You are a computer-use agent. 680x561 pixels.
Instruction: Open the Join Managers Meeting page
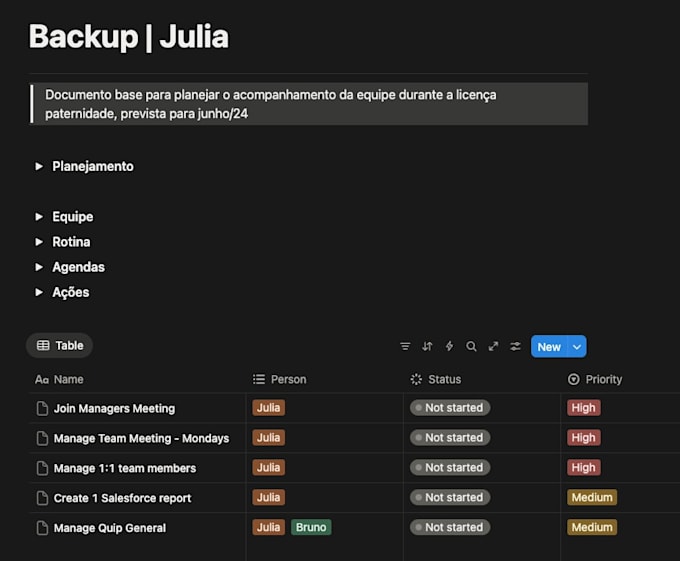[114, 408]
